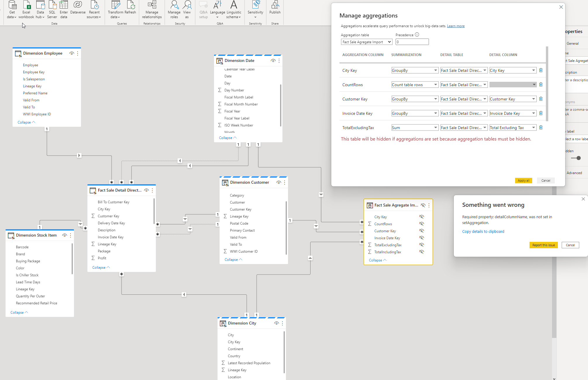Open Sensitivity label menu
The width and height of the screenshot is (588, 380).
pos(255,10)
